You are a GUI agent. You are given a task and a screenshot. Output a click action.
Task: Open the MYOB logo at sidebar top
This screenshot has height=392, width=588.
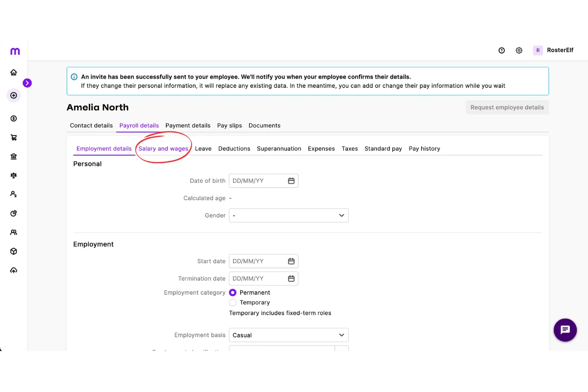point(15,51)
